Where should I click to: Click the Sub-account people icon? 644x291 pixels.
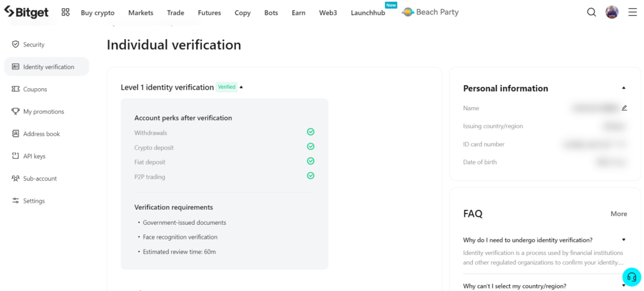16,178
